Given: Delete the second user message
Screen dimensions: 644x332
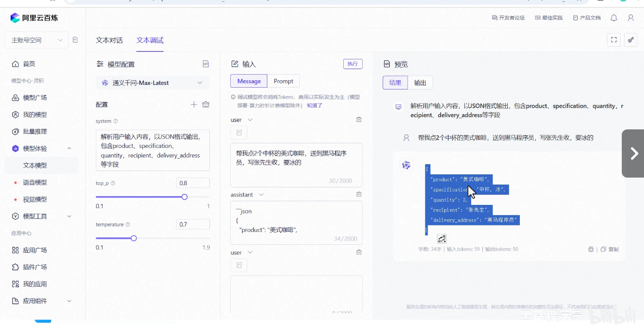Looking at the screenshot, I should point(359,252).
